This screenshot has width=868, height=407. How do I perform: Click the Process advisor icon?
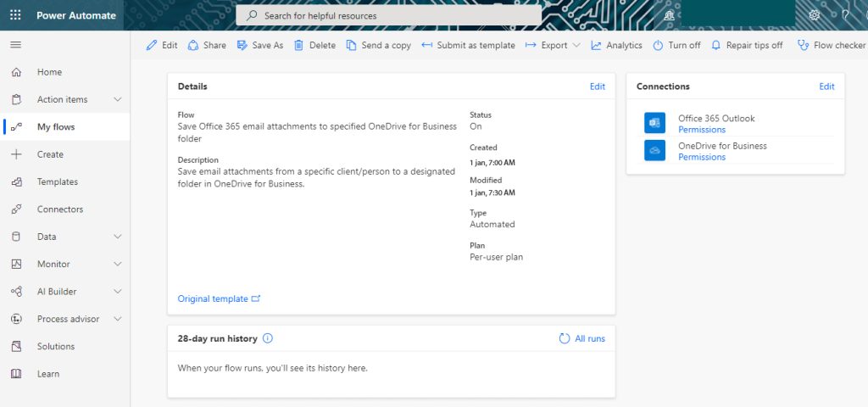click(x=17, y=319)
